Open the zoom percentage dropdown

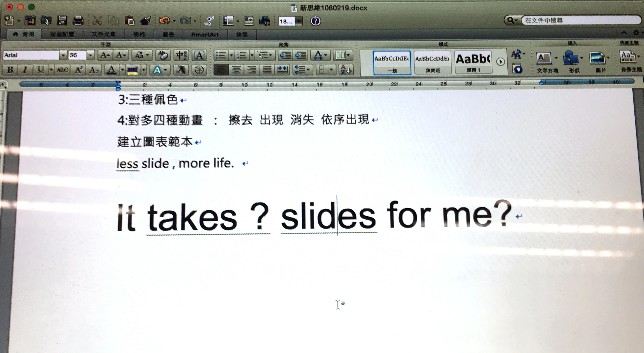point(299,21)
